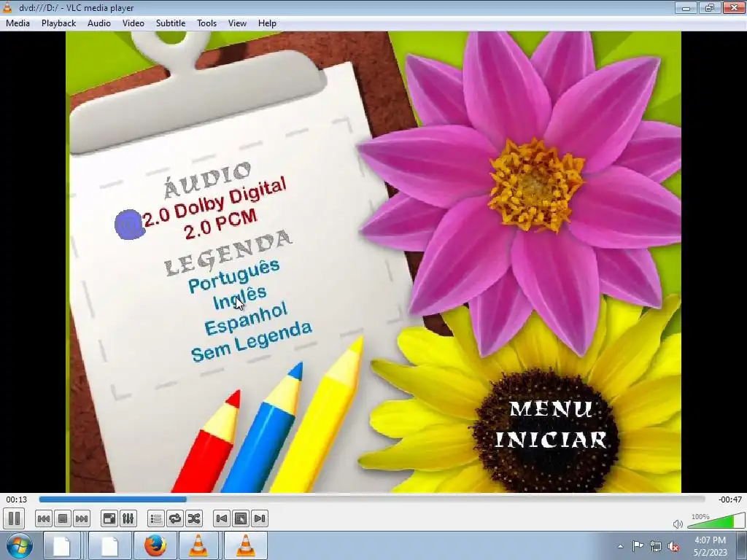This screenshot has height=560, width=747.
Task: Mute audio with the speaker icon
Action: point(678,524)
